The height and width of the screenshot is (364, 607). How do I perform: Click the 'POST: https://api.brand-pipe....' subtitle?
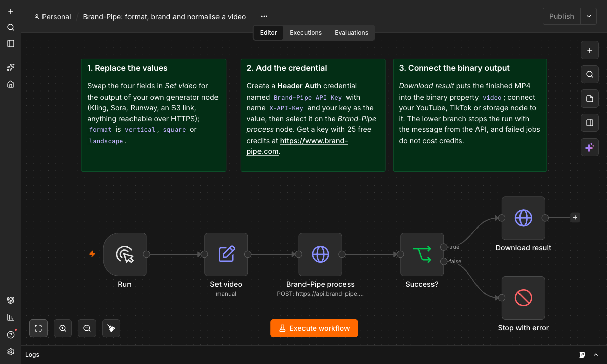320,294
